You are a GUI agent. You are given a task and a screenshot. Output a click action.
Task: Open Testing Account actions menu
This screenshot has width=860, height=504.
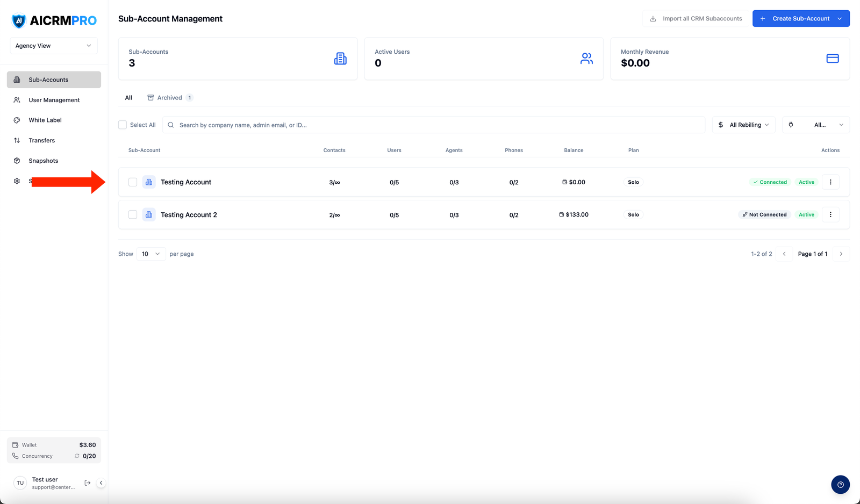coord(830,182)
